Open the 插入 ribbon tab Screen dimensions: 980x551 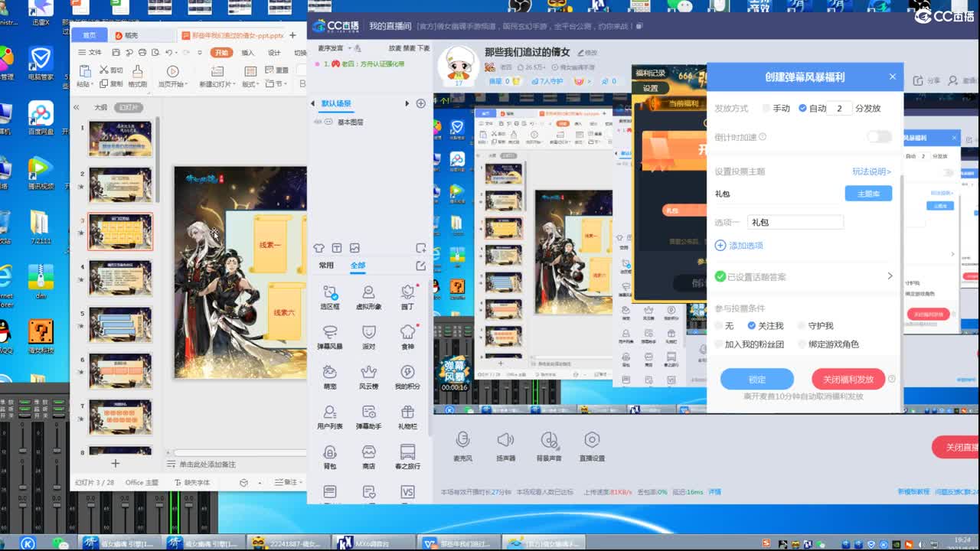point(248,53)
